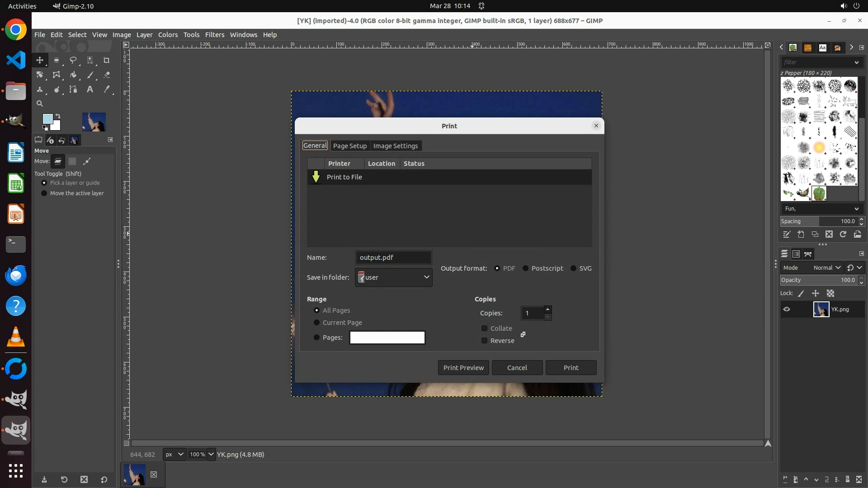
Task: Click the Print Preview button
Action: pyautogui.click(x=463, y=368)
